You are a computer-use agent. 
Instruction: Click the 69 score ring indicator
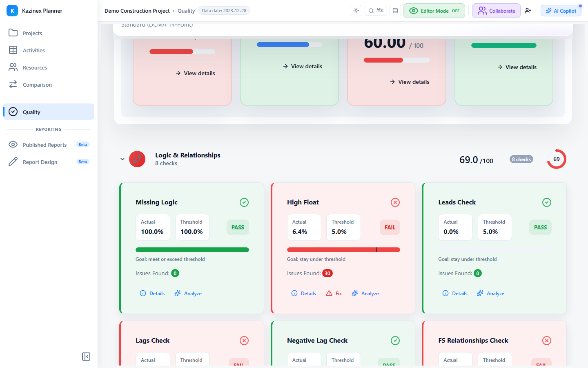(557, 159)
